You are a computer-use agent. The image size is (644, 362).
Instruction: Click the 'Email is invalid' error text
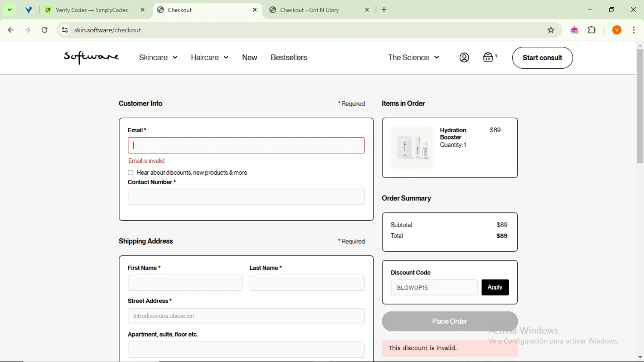[146, 161]
